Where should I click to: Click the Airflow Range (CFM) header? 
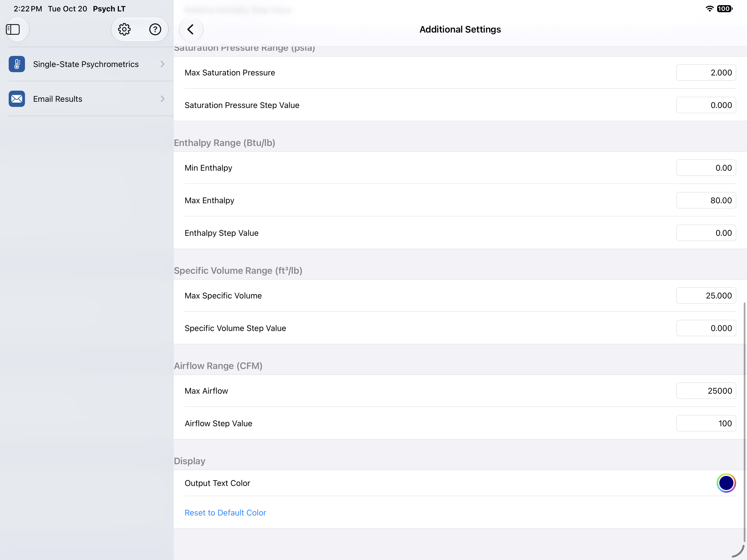click(218, 366)
